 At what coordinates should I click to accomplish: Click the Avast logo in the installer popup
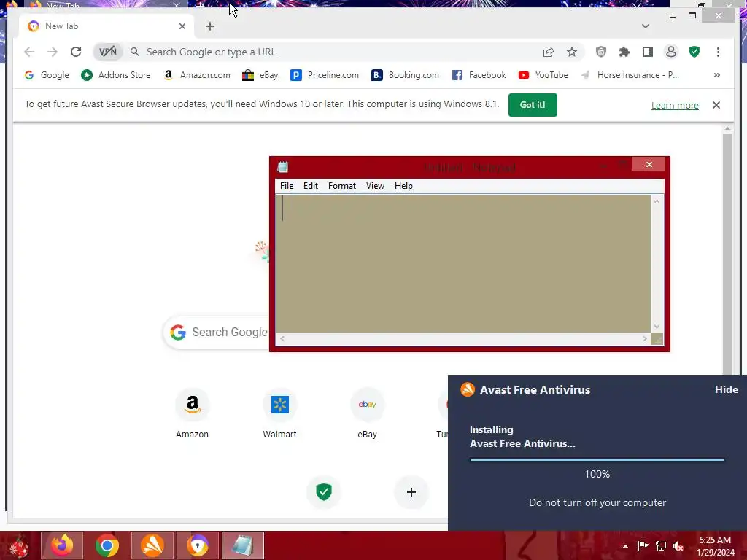point(468,389)
